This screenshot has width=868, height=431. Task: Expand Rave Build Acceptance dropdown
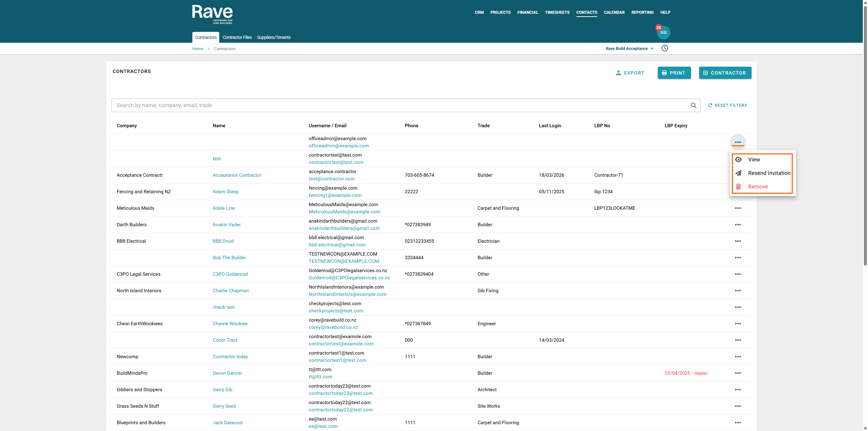coord(630,49)
